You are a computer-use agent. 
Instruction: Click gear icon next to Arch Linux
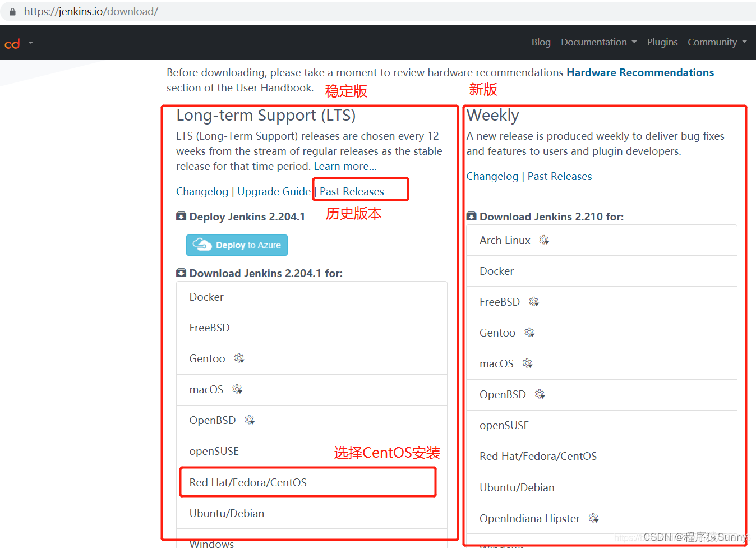[x=544, y=240]
